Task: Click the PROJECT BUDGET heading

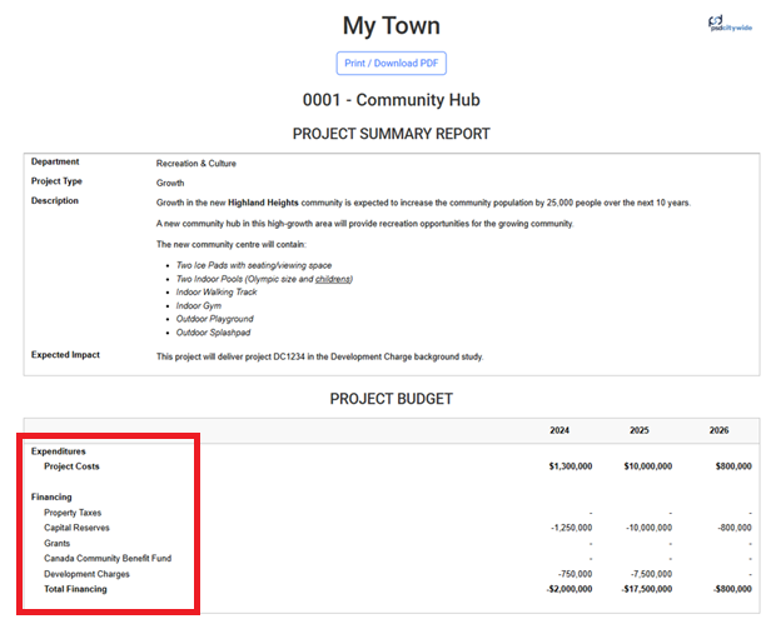Action: 391,399
